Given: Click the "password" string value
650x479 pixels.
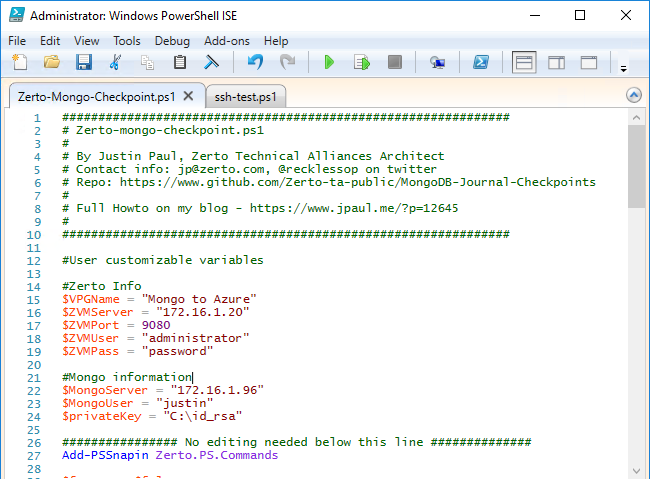Looking at the screenshot, I should [x=177, y=351].
